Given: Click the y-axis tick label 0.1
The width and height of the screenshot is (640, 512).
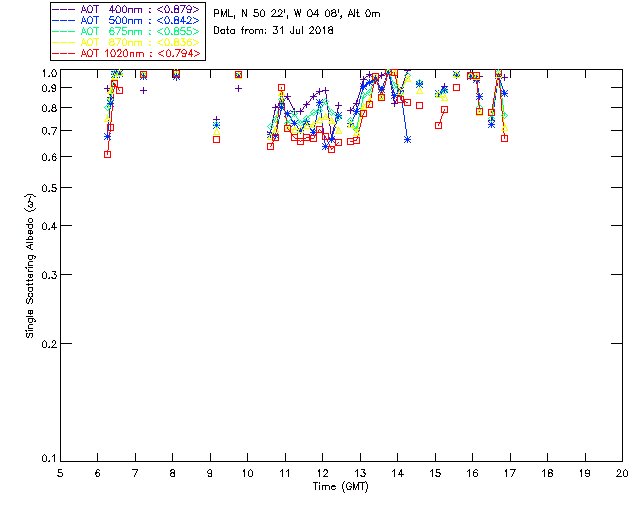Looking at the screenshot, I should [x=49, y=459].
